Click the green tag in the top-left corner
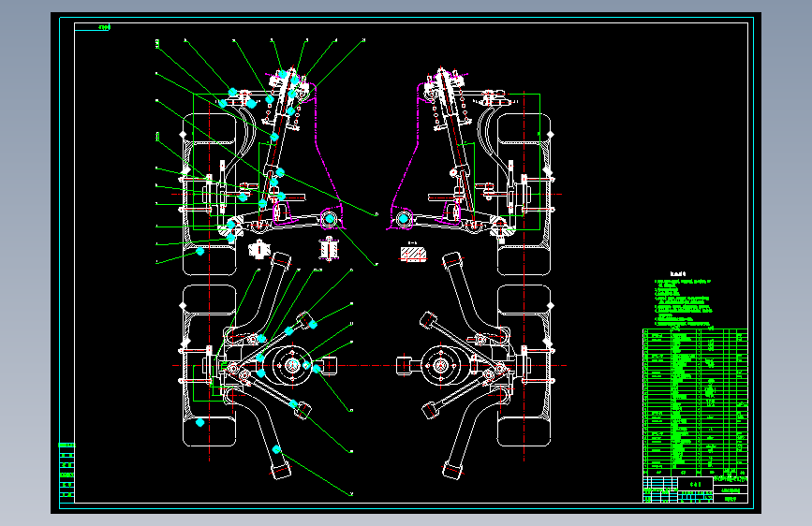This screenshot has width=812, height=526. (x=105, y=27)
